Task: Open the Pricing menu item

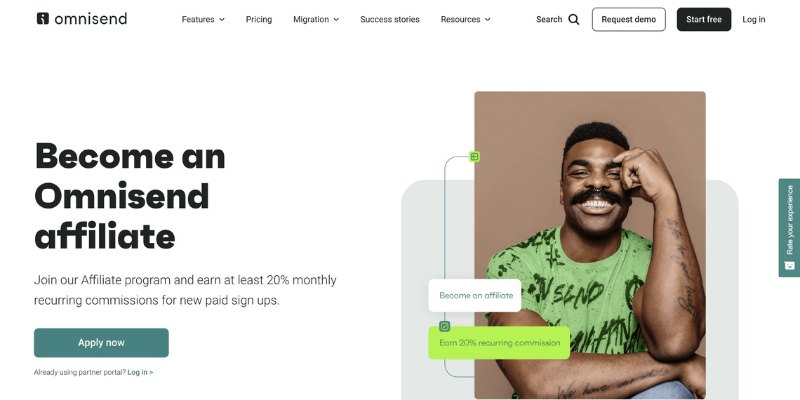Action: tap(259, 19)
